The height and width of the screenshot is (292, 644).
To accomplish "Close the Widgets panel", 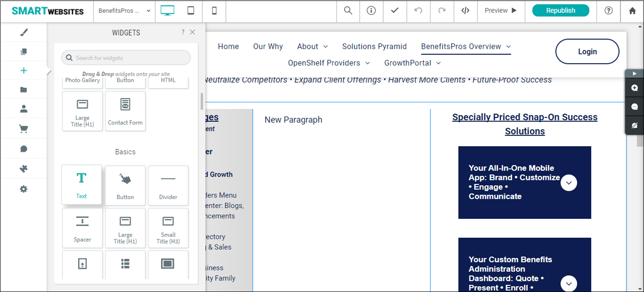I will pyautogui.click(x=192, y=32).
